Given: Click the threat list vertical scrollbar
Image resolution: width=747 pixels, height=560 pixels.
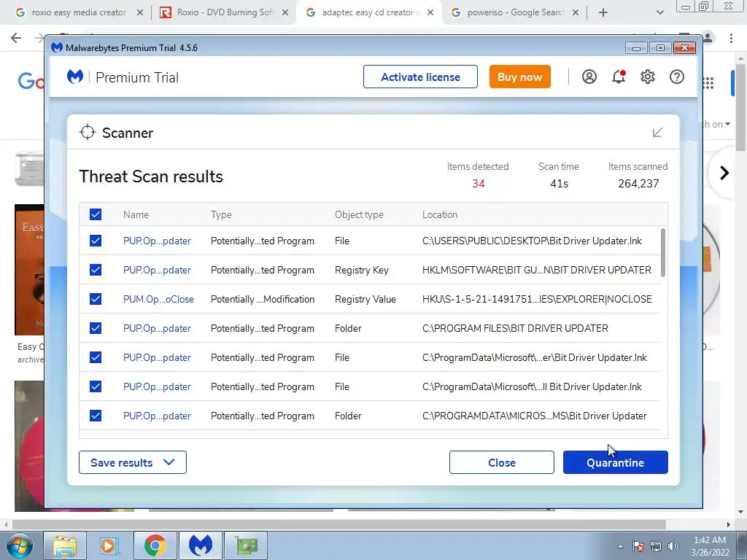Looking at the screenshot, I should (x=662, y=252).
